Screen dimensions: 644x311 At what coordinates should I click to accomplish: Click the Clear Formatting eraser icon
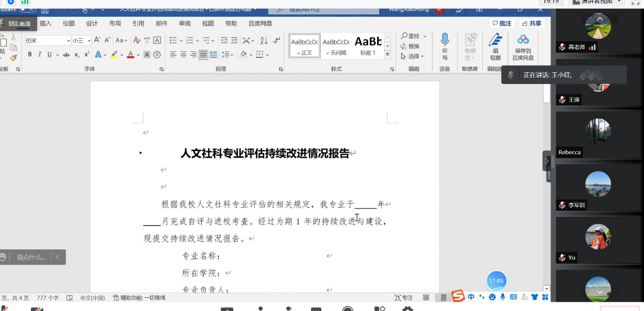pyautogui.click(x=137, y=40)
